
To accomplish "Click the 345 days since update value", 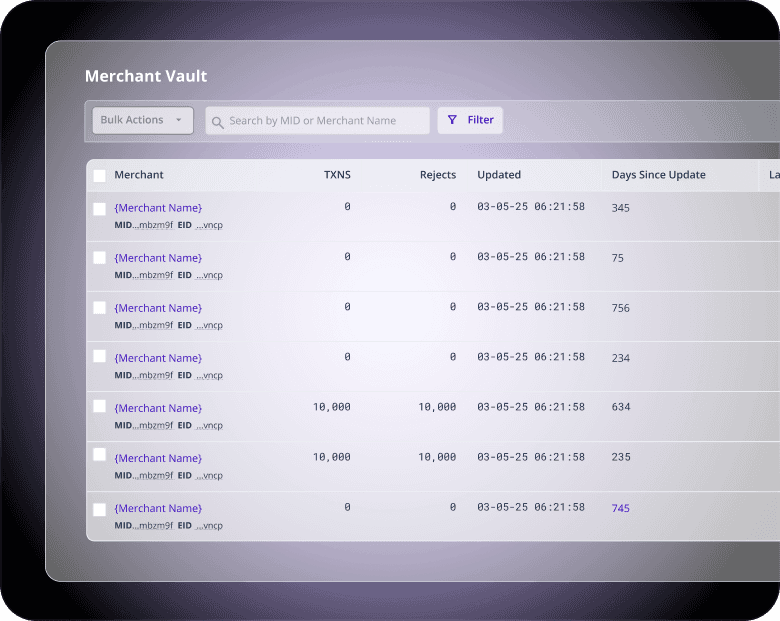I will point(620,208).
